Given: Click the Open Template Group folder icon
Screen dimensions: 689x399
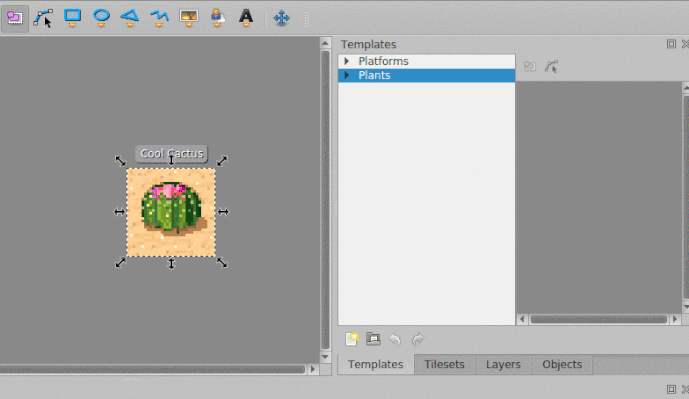Looking at the screenshot, I should tap(373, 339).
